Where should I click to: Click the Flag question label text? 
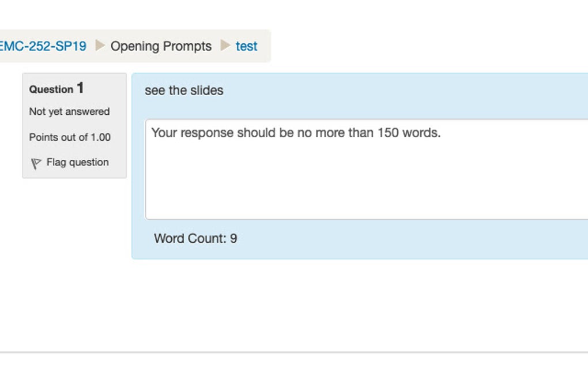click(80, 162)
